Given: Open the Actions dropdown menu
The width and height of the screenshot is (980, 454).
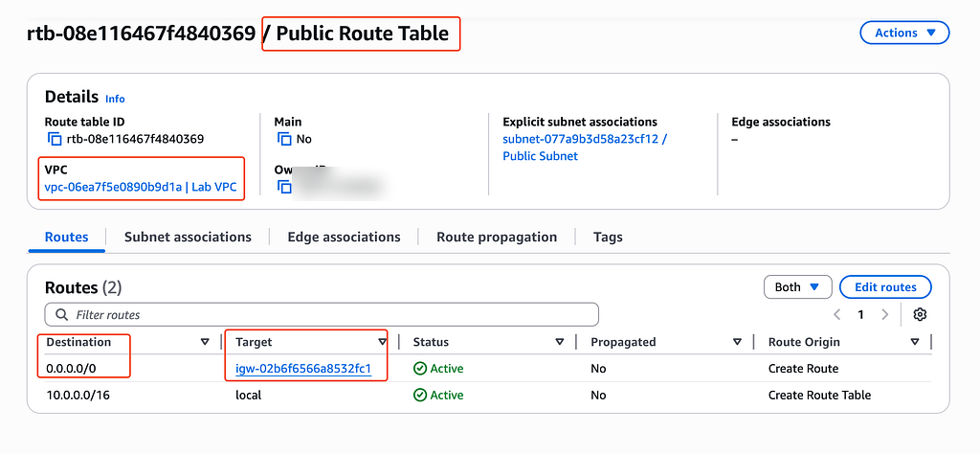Looking at the screenshot, I should pos(904,33).
